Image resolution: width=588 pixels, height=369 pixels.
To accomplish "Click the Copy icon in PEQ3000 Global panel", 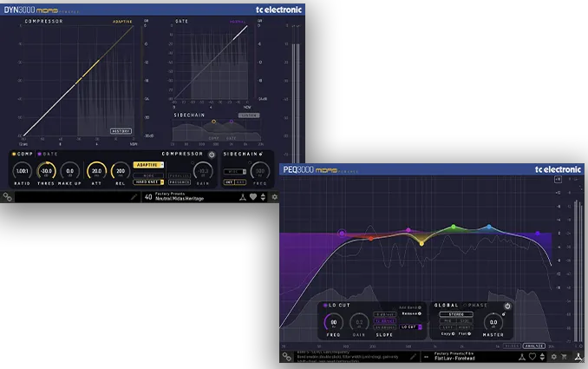I will [453, 333].
